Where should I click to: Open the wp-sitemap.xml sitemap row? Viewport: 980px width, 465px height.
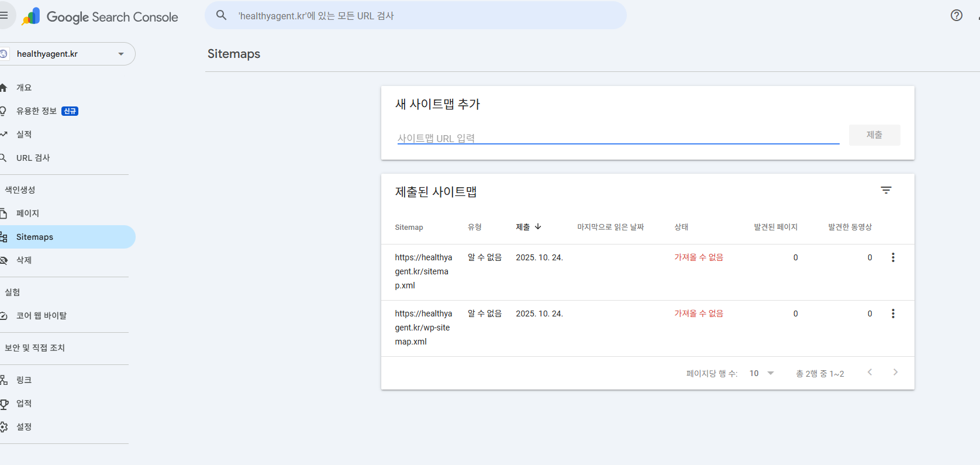pyautogui.click(x=648, y=329)
